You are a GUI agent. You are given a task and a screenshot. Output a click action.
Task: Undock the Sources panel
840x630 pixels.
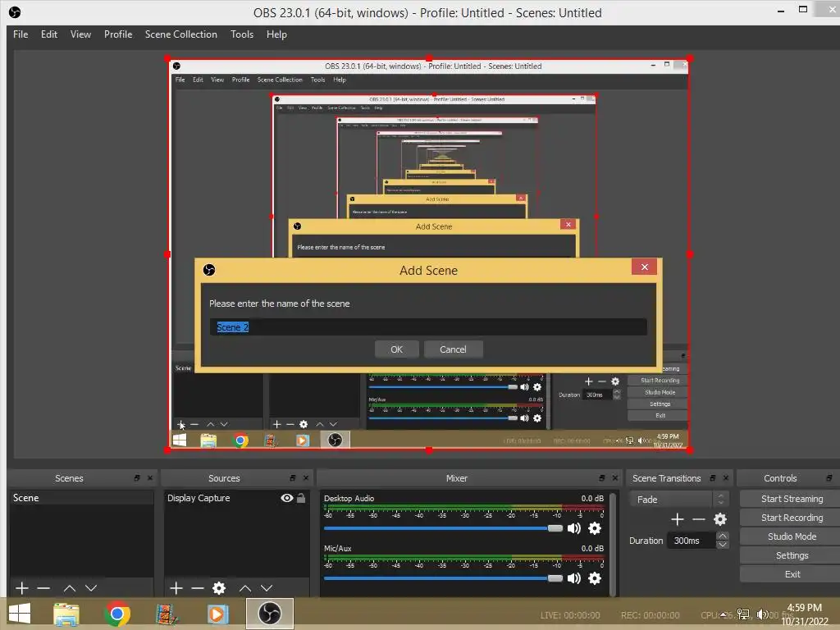(293, 478)
